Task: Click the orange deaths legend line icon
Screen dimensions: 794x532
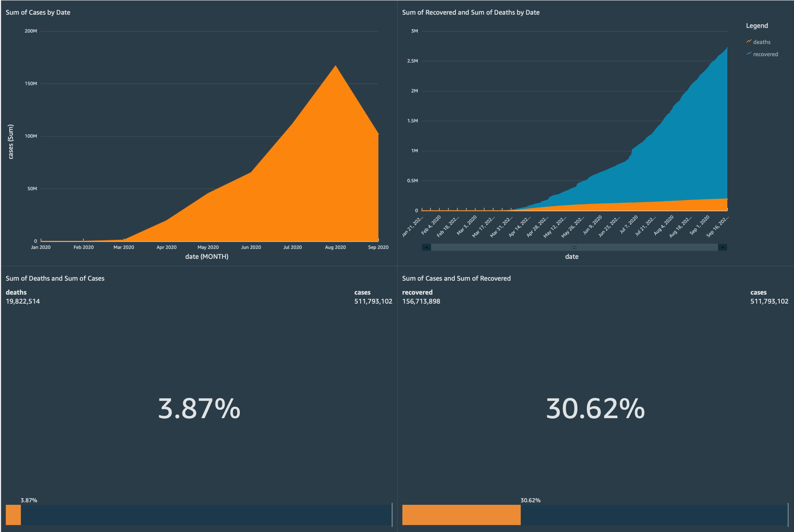Action: pos(749,42)
